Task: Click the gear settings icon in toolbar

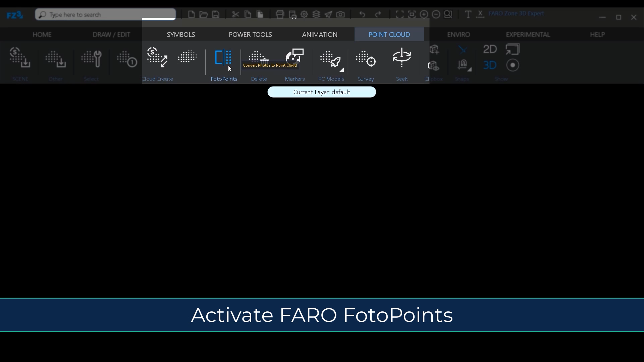Action: [304, 14]
